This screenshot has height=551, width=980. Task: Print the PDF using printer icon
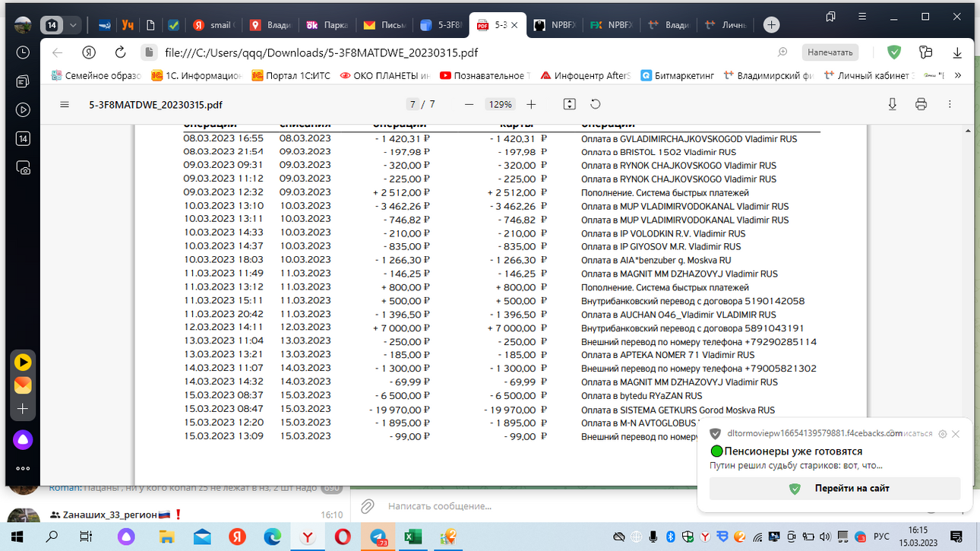pos(921,104)
